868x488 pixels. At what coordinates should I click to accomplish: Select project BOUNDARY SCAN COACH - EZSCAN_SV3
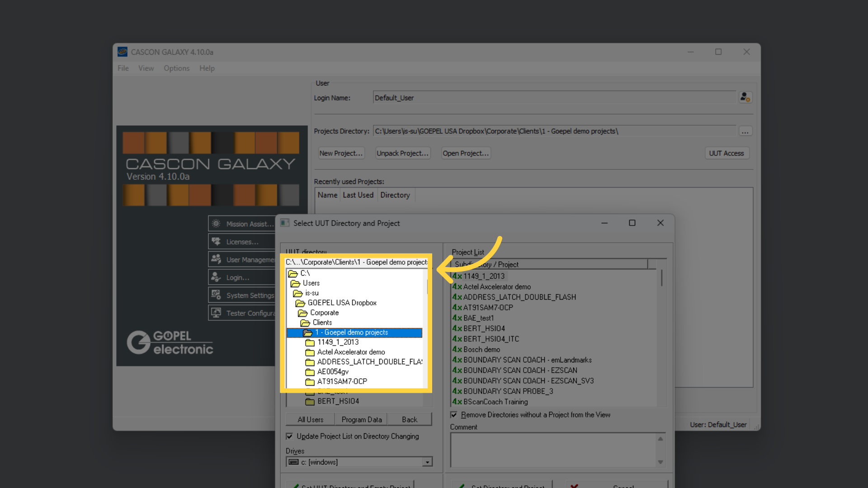(x=528, y=381)
